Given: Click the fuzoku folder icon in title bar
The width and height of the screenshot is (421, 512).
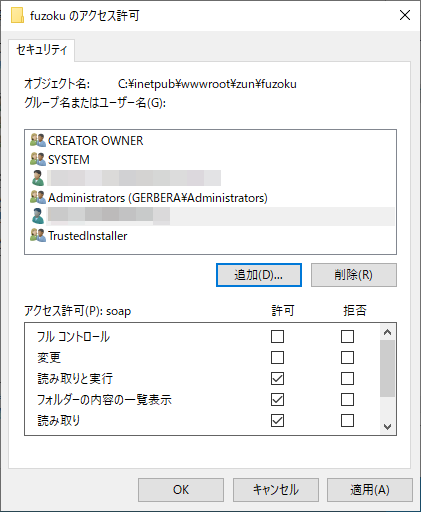Looking at the screenshot, I should [x=17, y=15].
